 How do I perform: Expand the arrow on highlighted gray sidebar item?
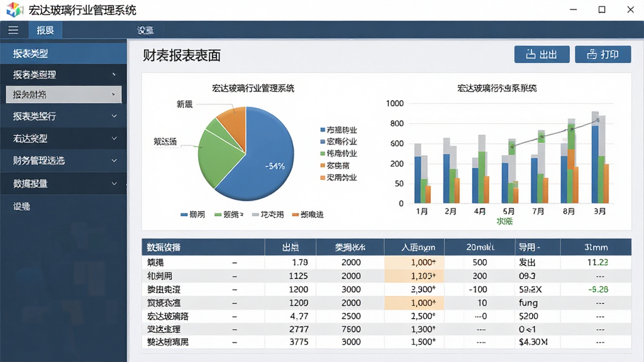click(x=113, y=94)
